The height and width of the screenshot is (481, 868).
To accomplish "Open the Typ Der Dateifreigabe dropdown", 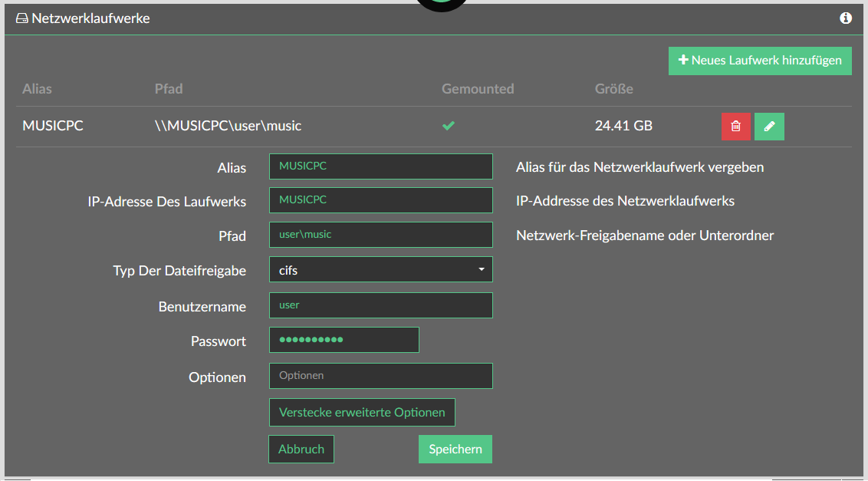I will click(x=380, y=270).
